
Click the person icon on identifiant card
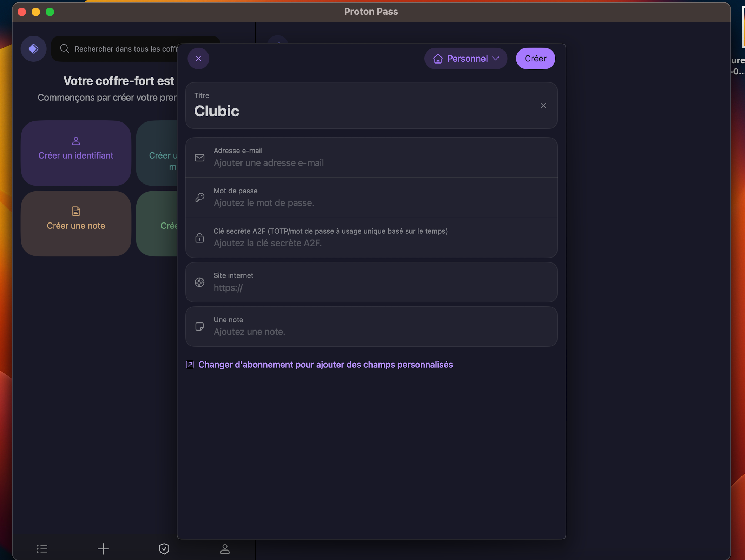point(76,141)
